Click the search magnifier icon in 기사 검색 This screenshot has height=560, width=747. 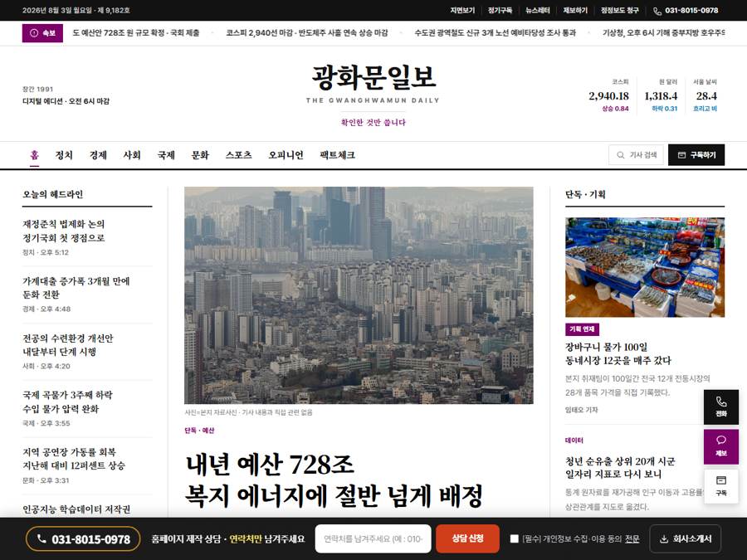pyautogui.click(x=620, y=155)
